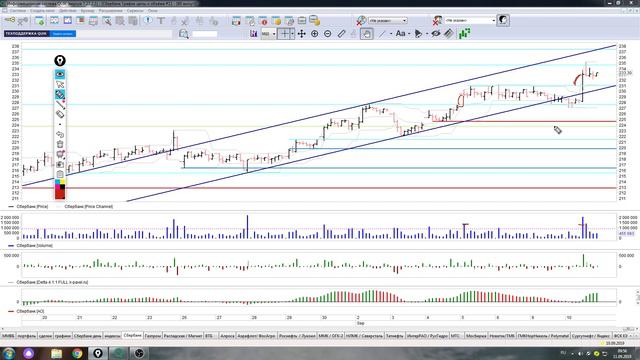The width and height of the screenshot is (640, 360).
Task: Open Google Chrome from the taskbar
Action: [x=77, y=353]
